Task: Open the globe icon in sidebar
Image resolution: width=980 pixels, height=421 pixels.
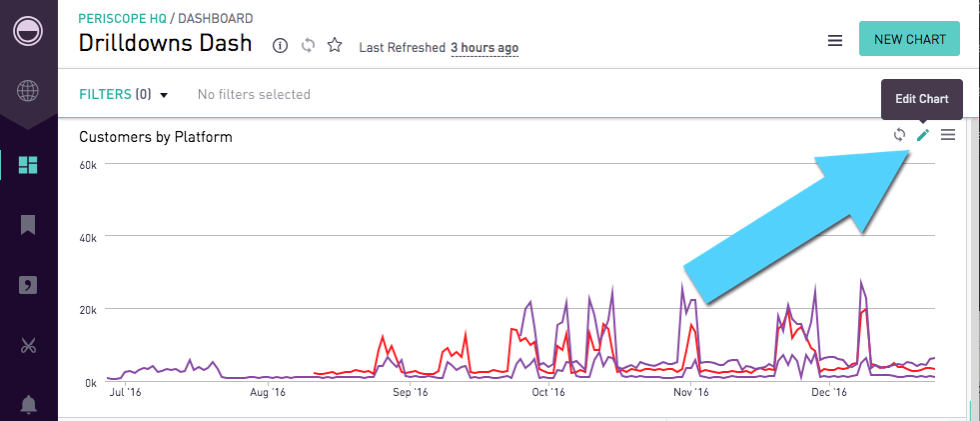Action: click(28, 92)
